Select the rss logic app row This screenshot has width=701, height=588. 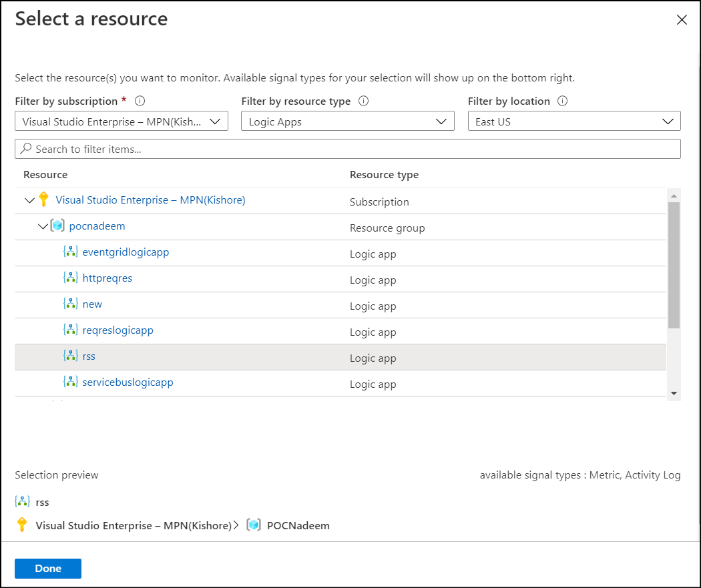click(89, 356)
